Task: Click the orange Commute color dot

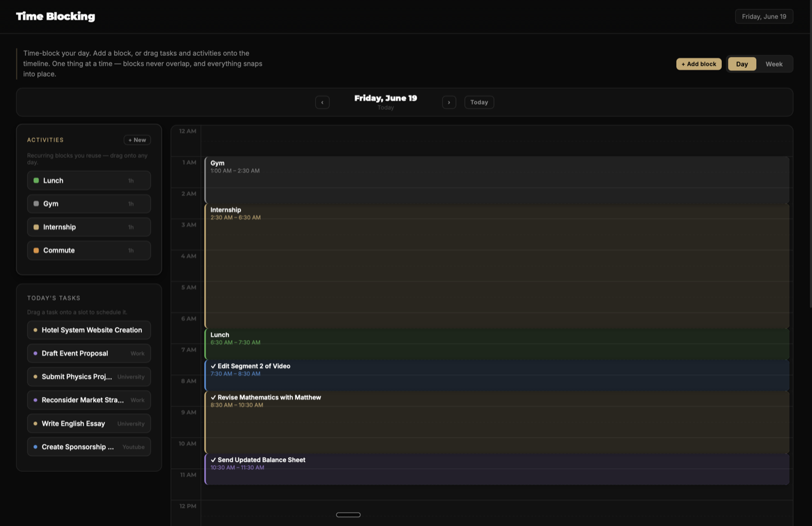Action: pyautogui.click(x=36, y=250)
